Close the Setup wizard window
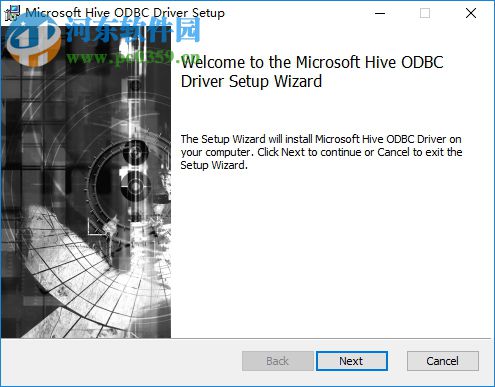The height and width of the screenshot is (387, 495). (x=471, y=13)
